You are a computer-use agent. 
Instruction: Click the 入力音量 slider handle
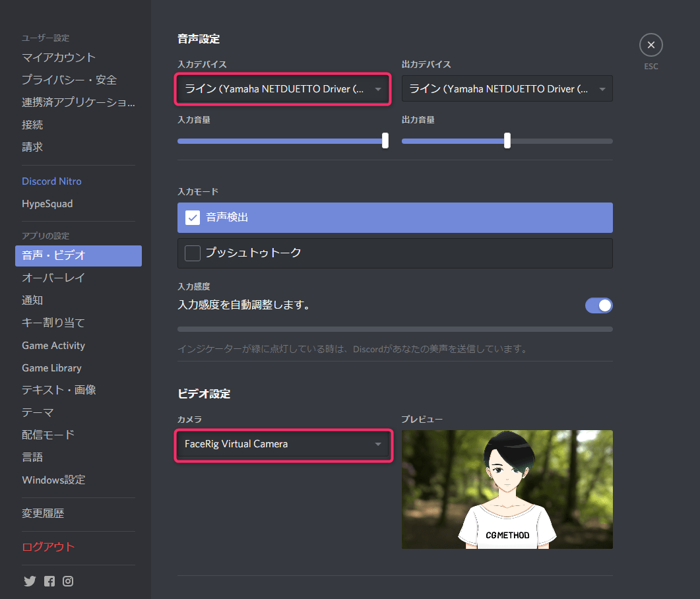coord(385,141)
